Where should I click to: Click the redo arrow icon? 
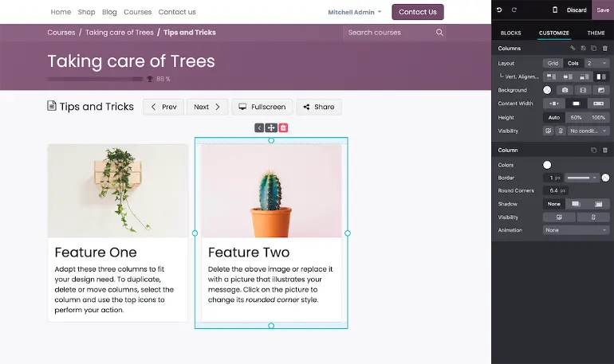point(514,10)
